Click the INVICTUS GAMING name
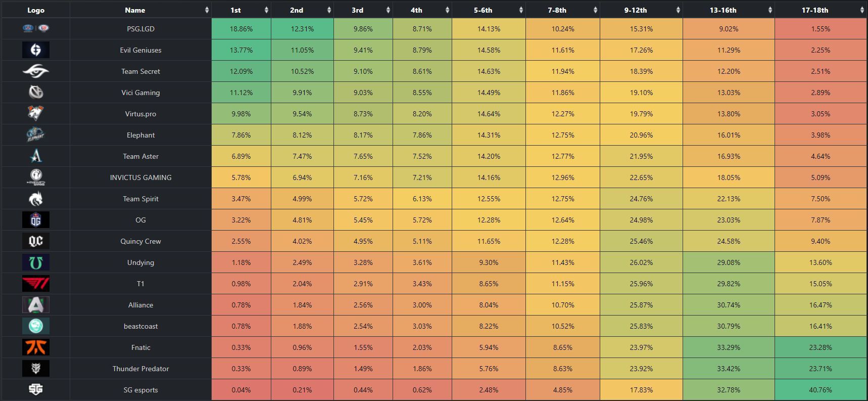Image resolution: width=868 pixels, height=401 pixels. click(140, 177)
